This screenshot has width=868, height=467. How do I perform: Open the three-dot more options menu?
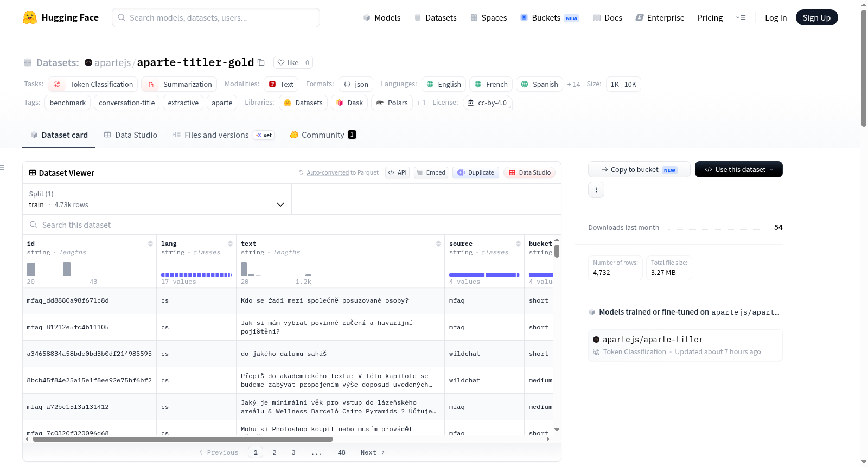coord(596,190)
